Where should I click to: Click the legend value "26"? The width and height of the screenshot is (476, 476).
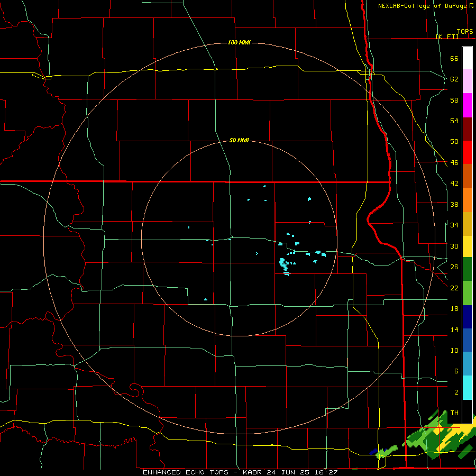(454, 267)
